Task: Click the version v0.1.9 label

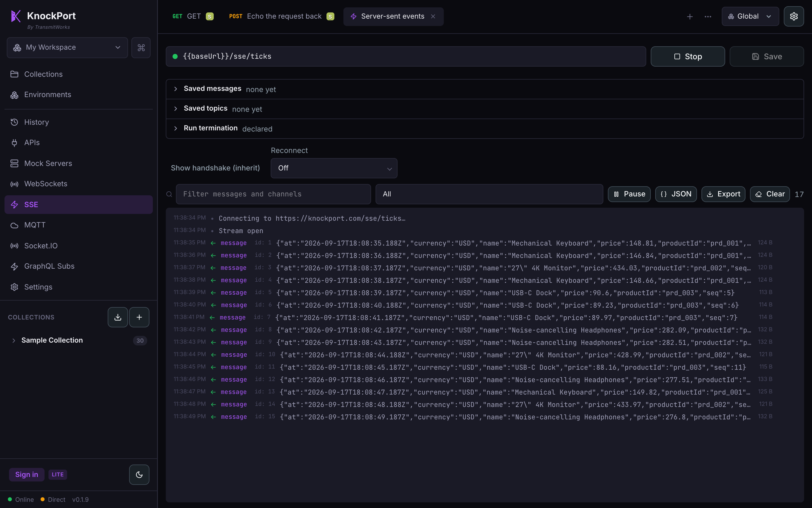Action: 81,500
